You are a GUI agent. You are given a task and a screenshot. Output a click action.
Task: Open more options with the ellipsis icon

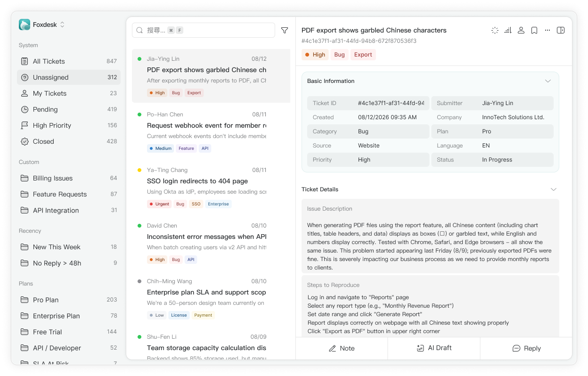pyautogui.click(x=547, y=30)
